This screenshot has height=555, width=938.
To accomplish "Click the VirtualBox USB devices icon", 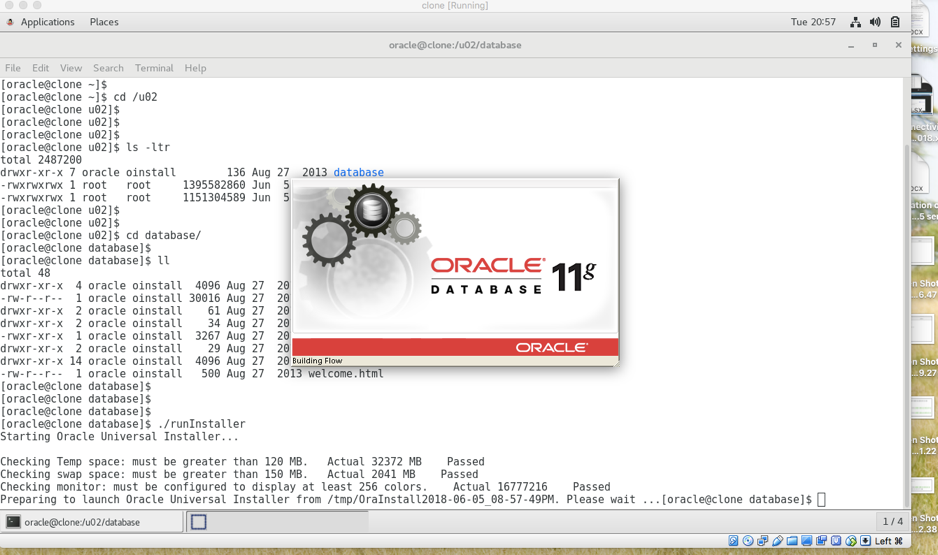I will [x=778, y=541].
